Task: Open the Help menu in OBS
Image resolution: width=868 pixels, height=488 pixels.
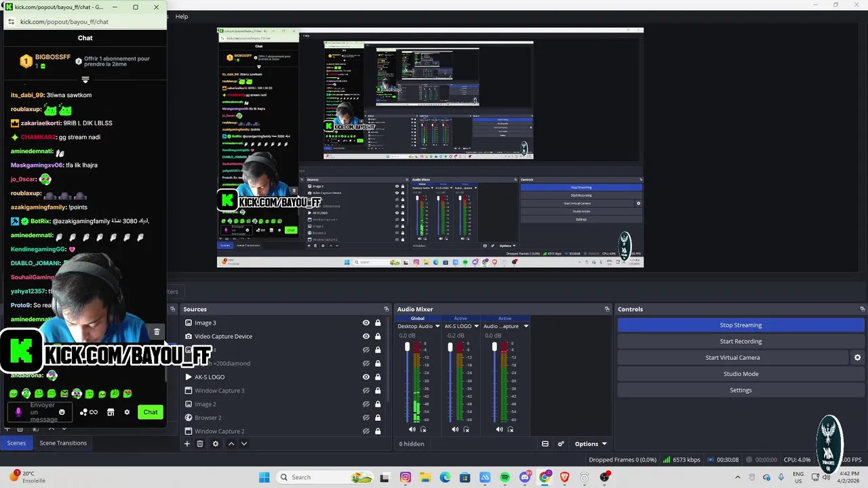Action: [x=182, y=16]
